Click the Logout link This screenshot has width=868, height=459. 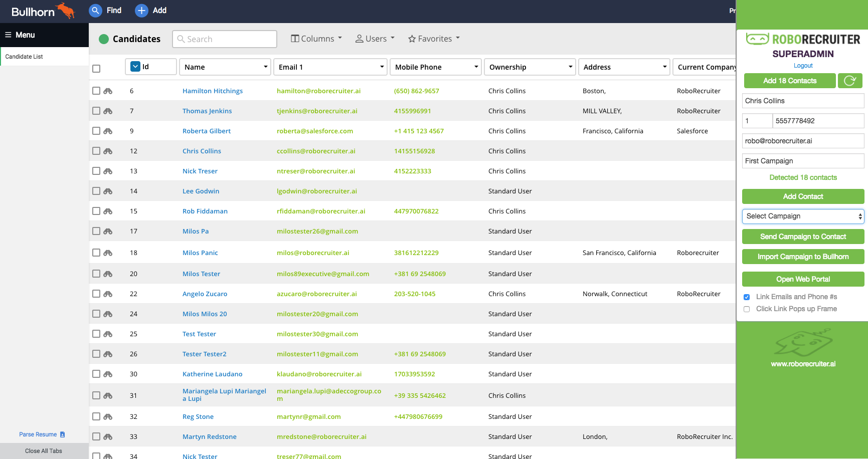[803, 66]
